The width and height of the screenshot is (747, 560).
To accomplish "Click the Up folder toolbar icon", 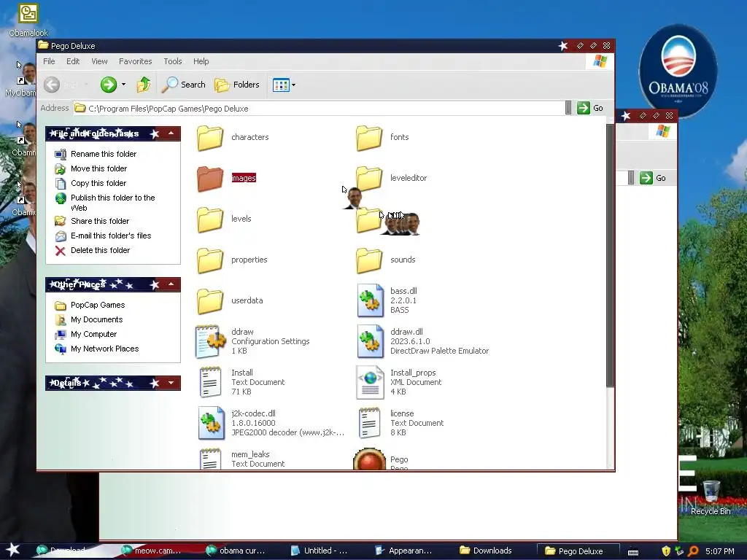I will point(144,85).
